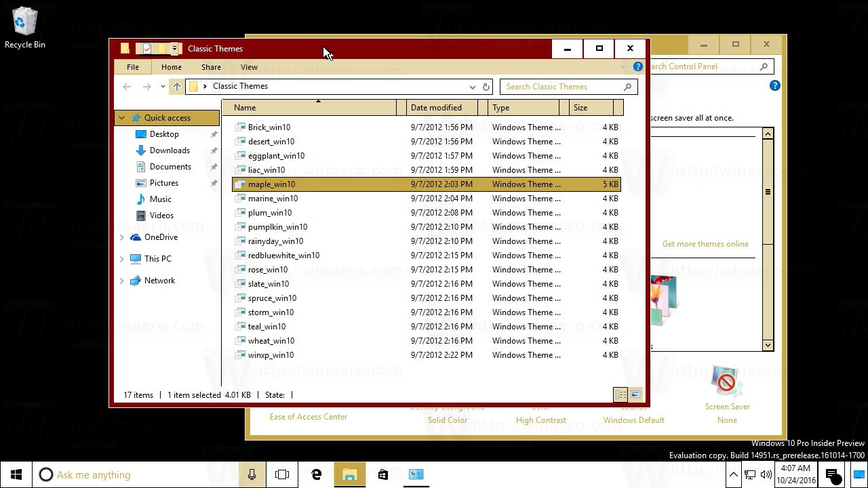Click the Explorer help question mark icon

point(637,67)
